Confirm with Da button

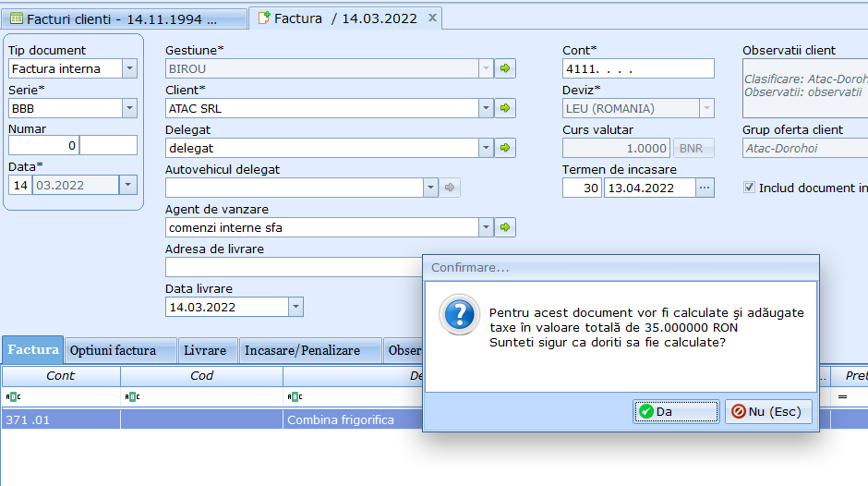tap(676, 412)
